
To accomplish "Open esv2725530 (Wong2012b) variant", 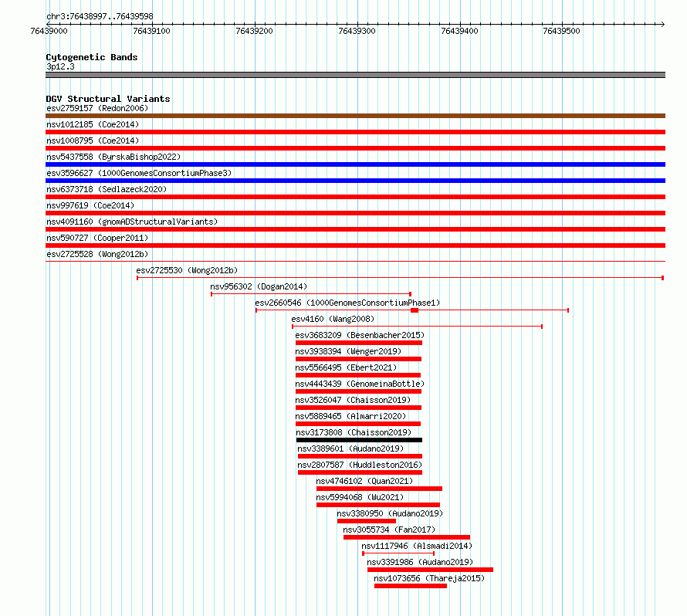I will (187, 270).
